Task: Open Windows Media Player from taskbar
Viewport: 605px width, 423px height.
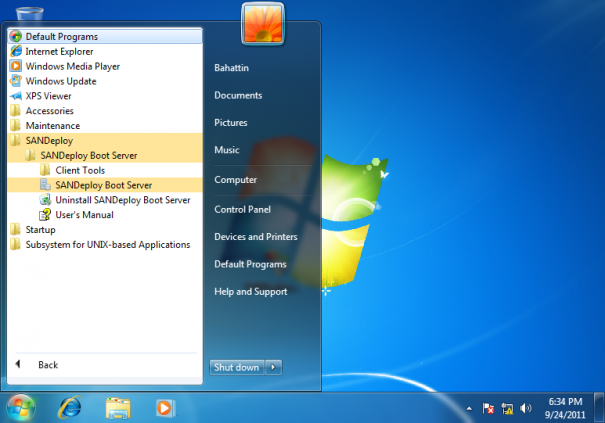Action: coord(166,408)
